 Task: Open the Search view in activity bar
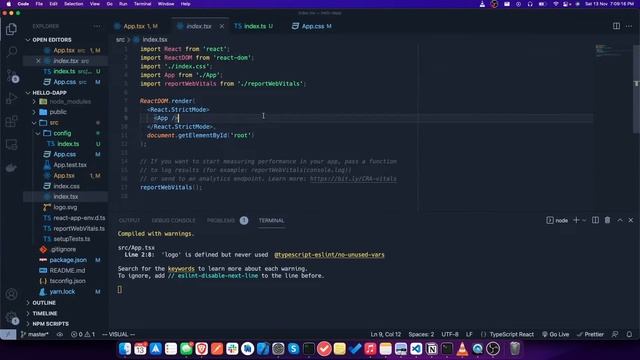click(11, 52)
